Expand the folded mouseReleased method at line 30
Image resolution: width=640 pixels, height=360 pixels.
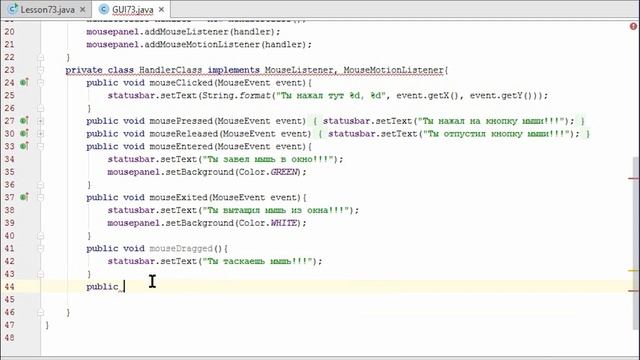click(40, 133)
